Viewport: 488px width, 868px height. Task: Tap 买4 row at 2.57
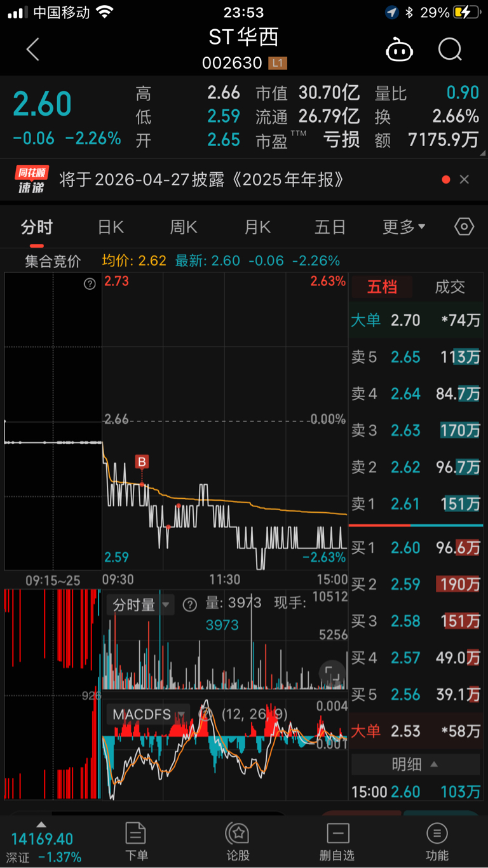point(416,658)
